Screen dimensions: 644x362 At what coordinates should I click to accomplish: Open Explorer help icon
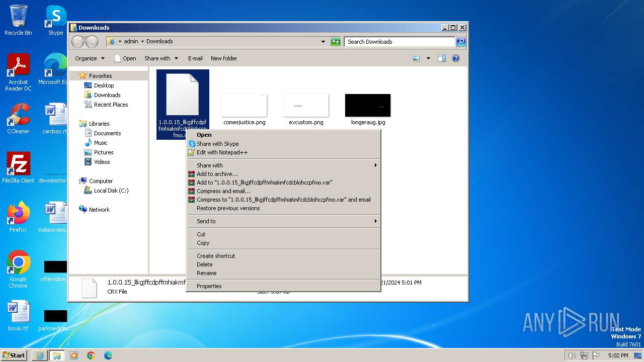click(456, 58)
